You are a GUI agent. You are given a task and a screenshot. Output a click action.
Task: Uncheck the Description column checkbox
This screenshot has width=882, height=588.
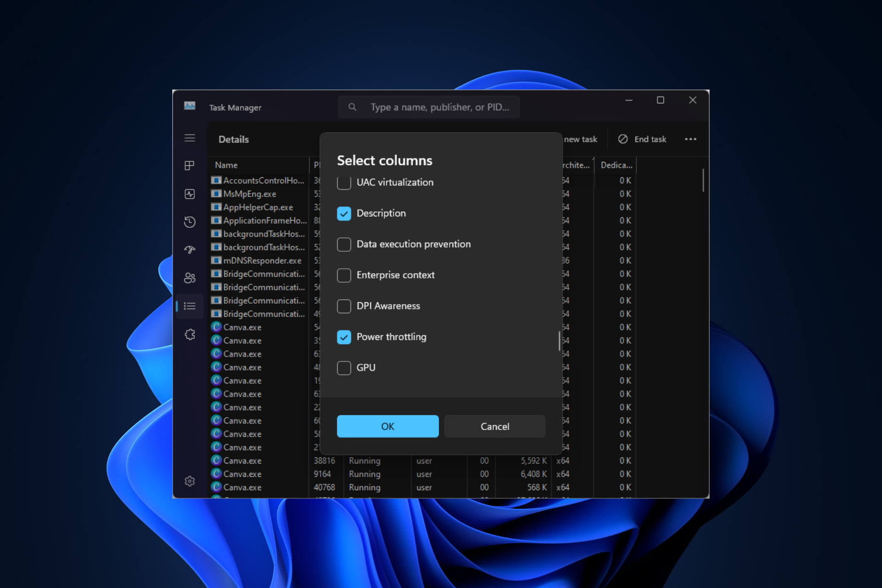344,214
